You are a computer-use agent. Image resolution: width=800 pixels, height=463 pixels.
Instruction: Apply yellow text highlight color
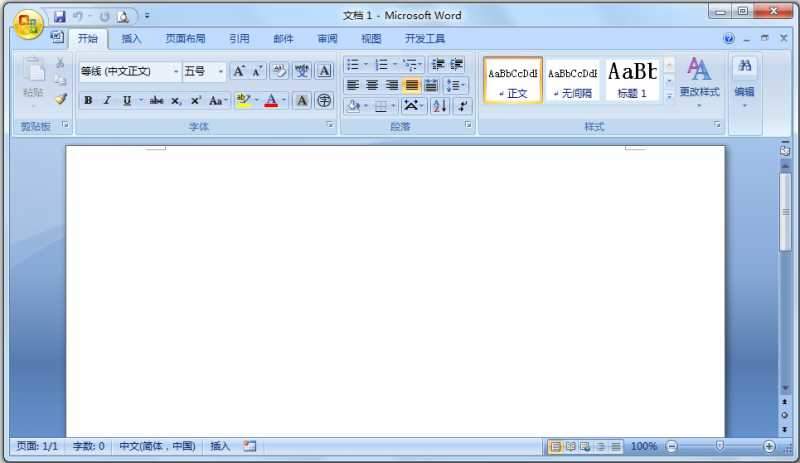point(244,101)
